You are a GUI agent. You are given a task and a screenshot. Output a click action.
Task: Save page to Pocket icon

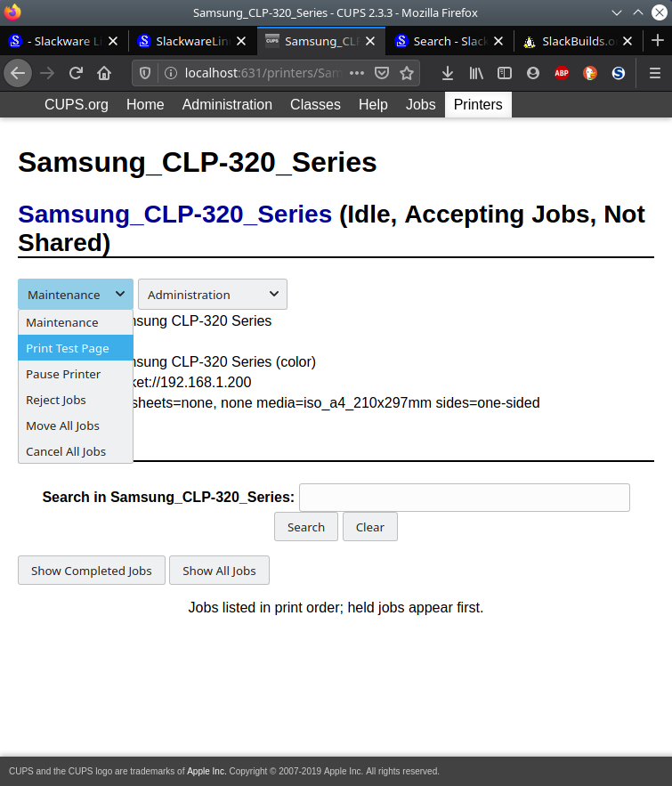[382, 73]
